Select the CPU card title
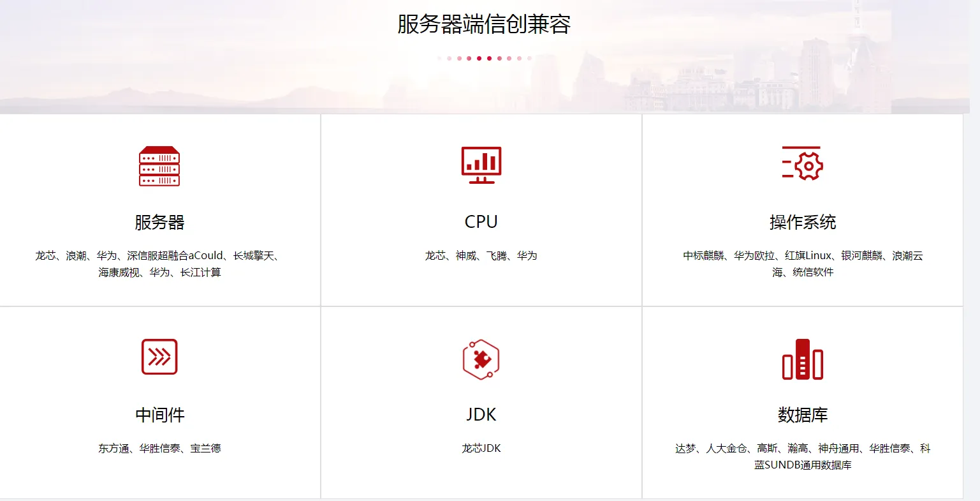Screen dimensions: 980x501 (481, 221)
